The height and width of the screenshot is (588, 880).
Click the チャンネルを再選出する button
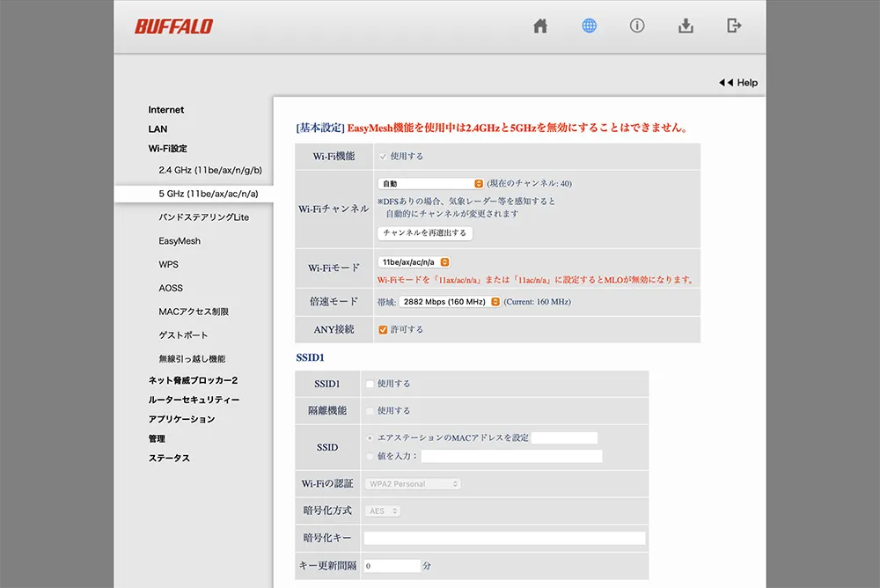click(x=425, y=233)
